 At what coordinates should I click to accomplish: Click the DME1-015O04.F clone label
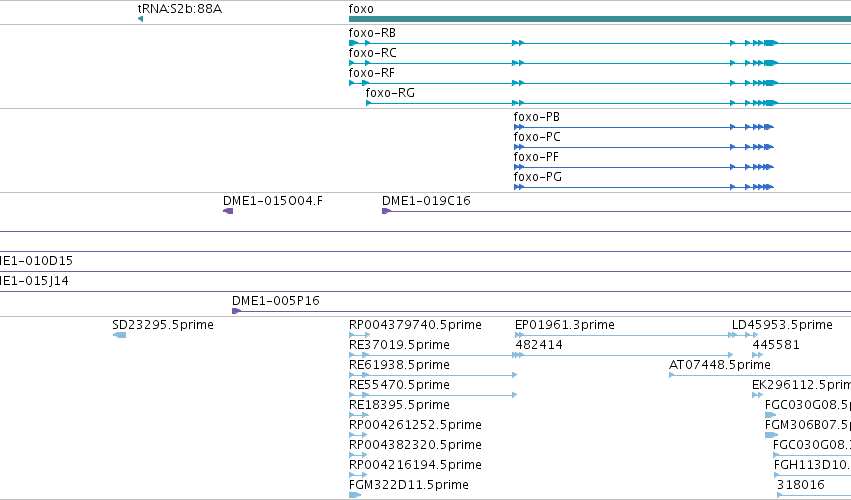click(272, 201)
